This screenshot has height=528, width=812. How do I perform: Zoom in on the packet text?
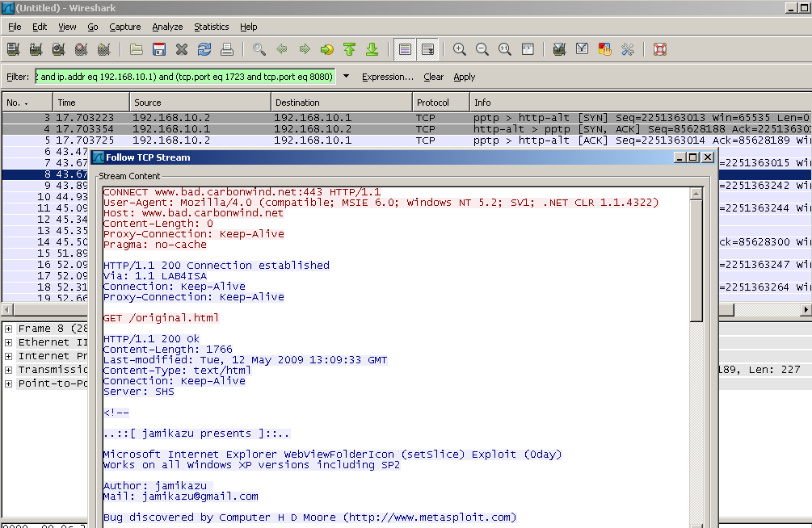pyautogui.click(x=460, y=49)
